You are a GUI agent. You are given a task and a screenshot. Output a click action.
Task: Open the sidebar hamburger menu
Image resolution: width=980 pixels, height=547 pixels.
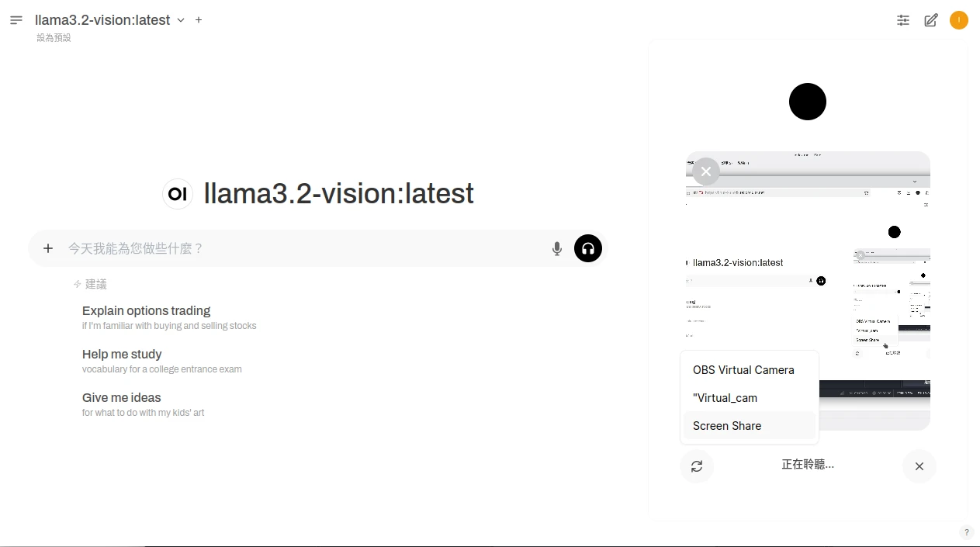[16, 20]
